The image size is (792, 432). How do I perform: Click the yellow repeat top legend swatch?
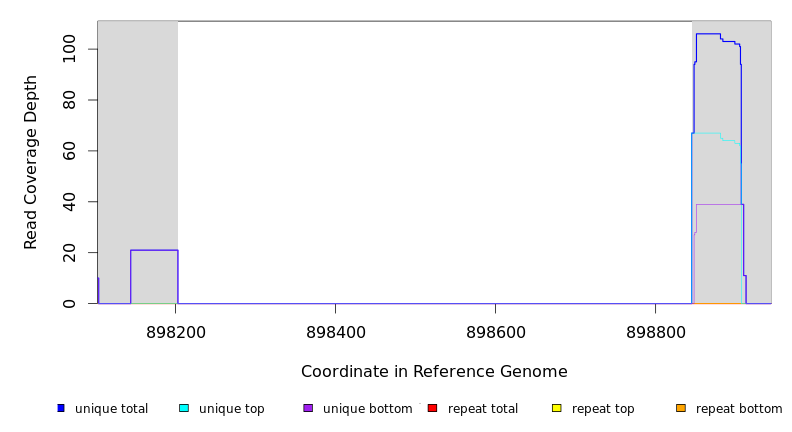pyautogui.click(x=556, y=408)
